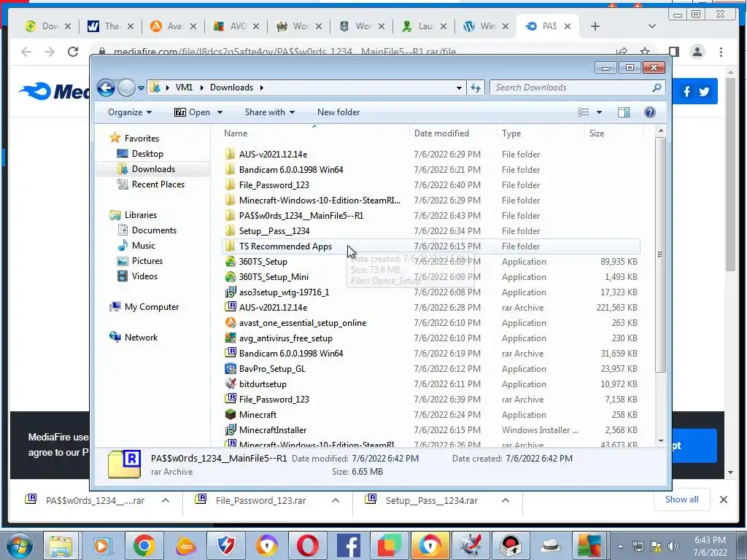This screenshot has height=560, width=747.
Task: Click the change view icon
Action: pos(583,112)
